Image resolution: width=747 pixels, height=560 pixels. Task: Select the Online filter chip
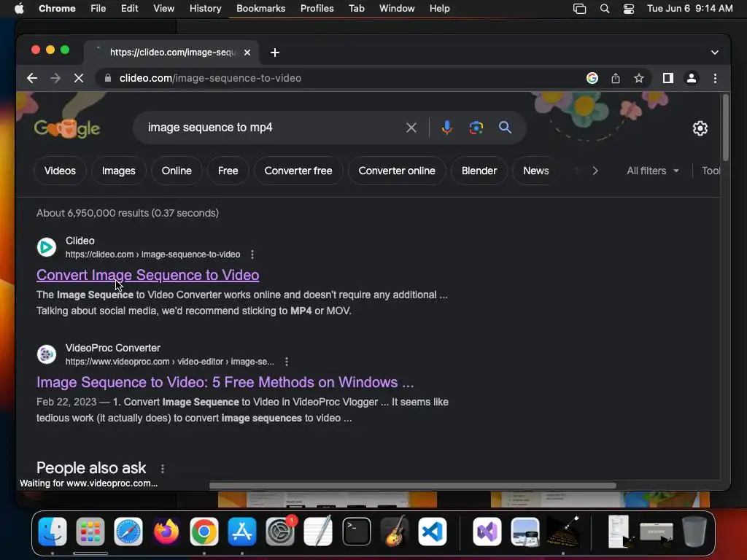[177, 171]
